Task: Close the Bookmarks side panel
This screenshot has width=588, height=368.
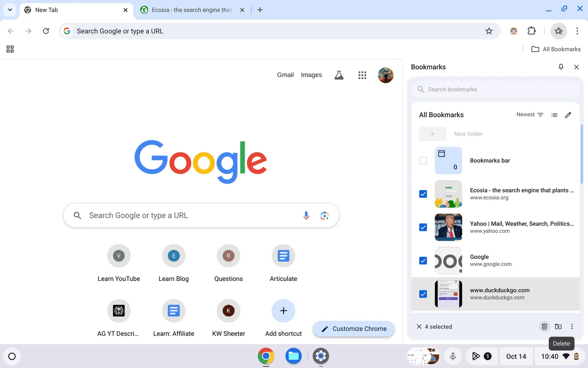Action: coord(577,67)
